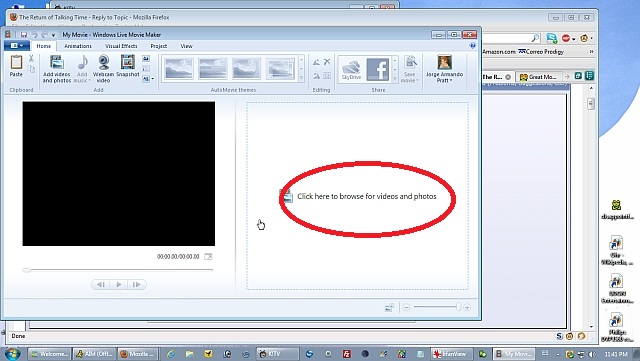The height and width of the screenshot is (361, 640).
Task: Open the Jorge Armando Pratt account menu
Action: (444, 69)
